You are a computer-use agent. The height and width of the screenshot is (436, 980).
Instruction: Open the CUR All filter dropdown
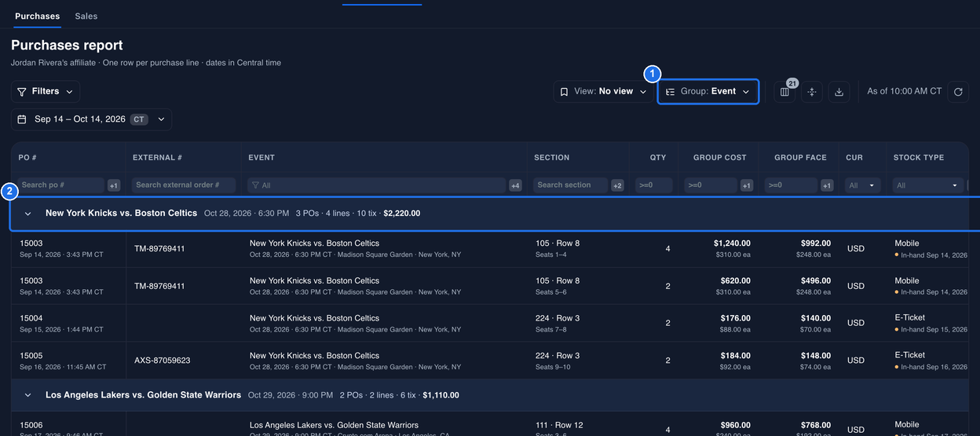click(861, 185)
